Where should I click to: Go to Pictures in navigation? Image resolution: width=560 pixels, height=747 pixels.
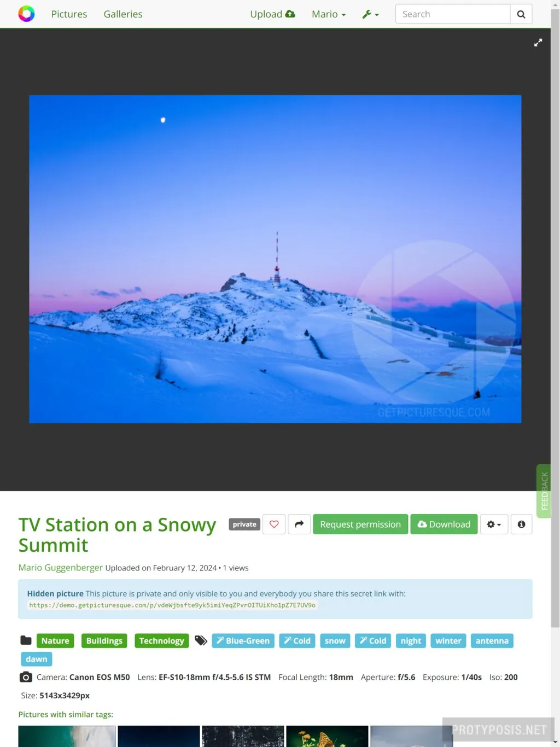(x=69, y=14)
